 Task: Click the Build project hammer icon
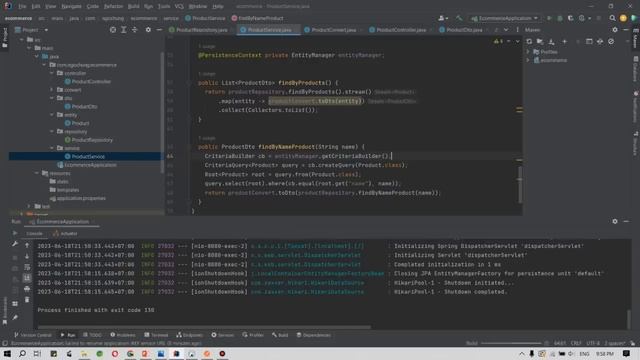coord(459,18)
